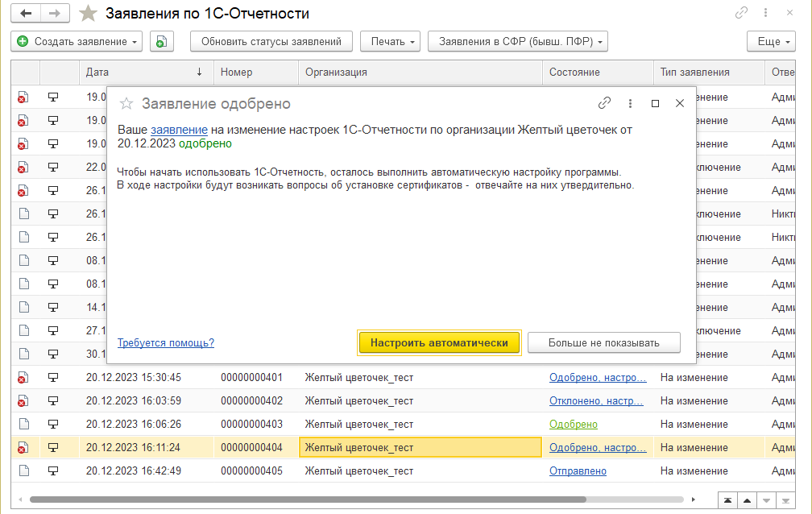Open the Еще menu
812x514 pixels.
click(771, 41)
